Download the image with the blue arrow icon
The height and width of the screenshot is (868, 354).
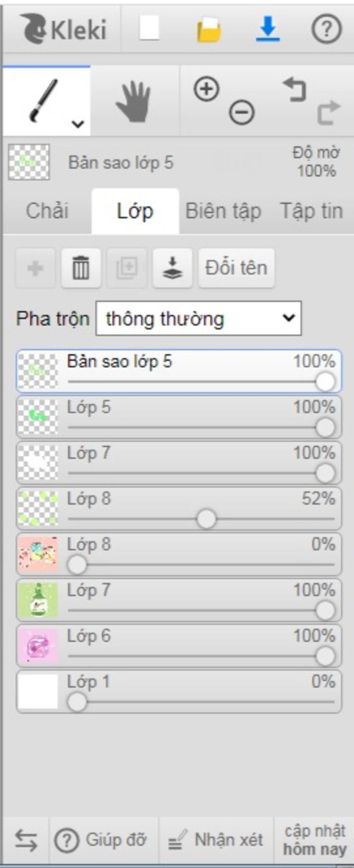point(268,29)
